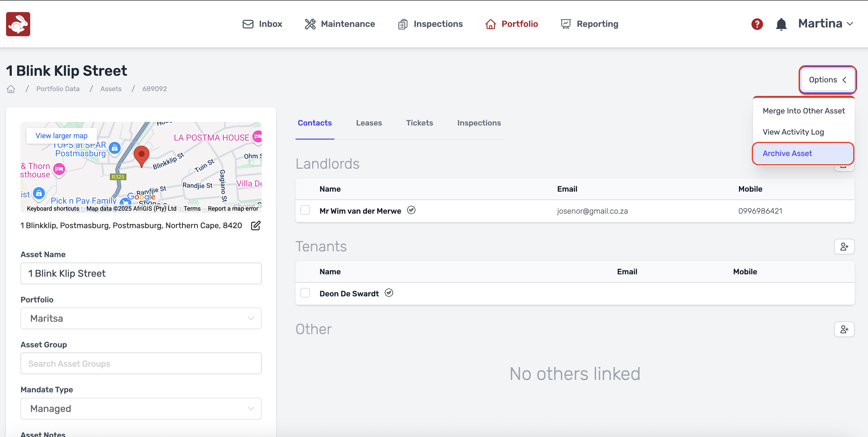Open the red help question mark icon
Screen dimensions: 868x437
pos(757,24)
